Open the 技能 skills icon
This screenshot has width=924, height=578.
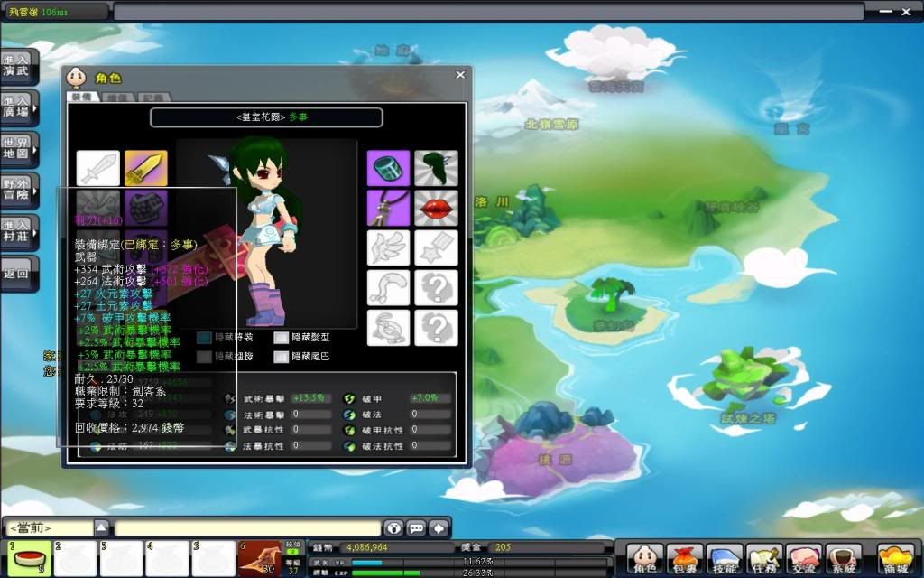coord(724,558)
